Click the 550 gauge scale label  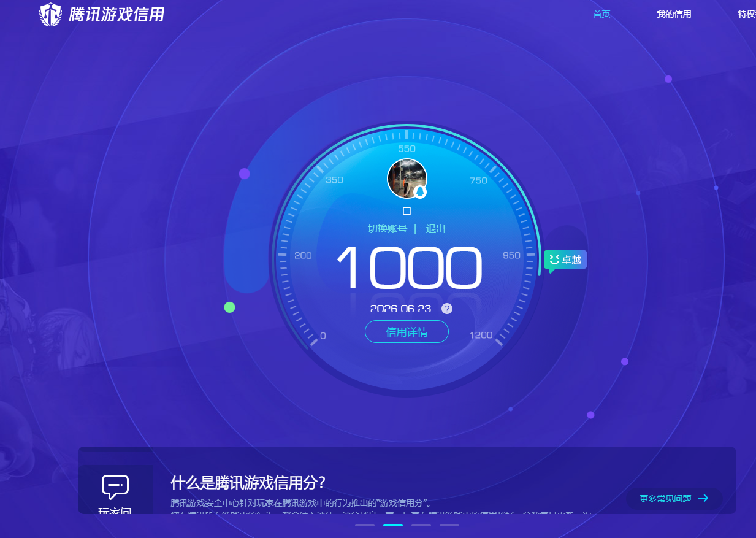coord(407,148)
